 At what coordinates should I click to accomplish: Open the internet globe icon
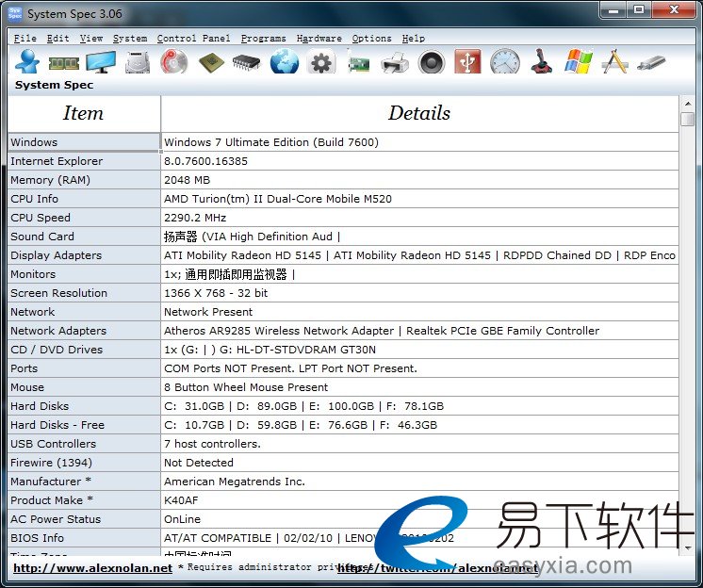tap(285, 61)
